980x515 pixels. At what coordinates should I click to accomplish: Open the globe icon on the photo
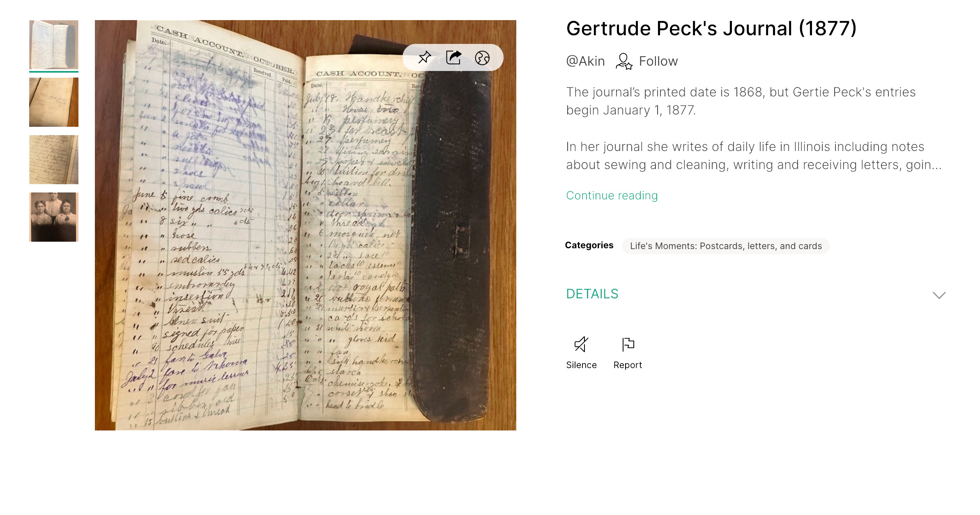click(x=482, y=58)
